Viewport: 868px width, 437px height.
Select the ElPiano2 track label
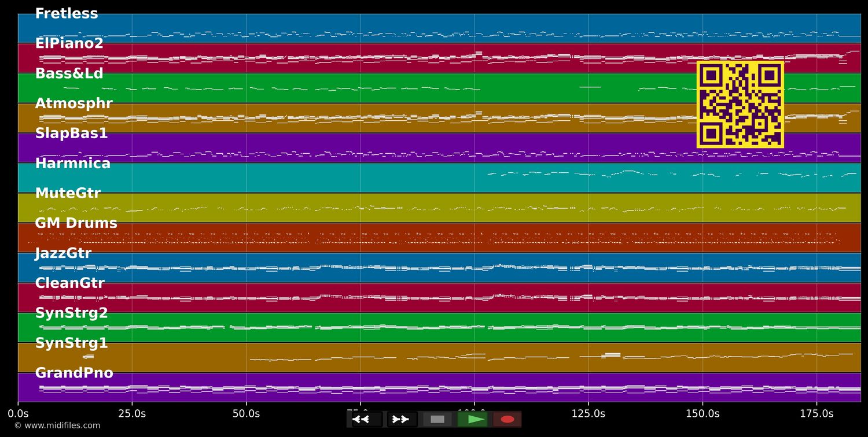coord(69,43)
